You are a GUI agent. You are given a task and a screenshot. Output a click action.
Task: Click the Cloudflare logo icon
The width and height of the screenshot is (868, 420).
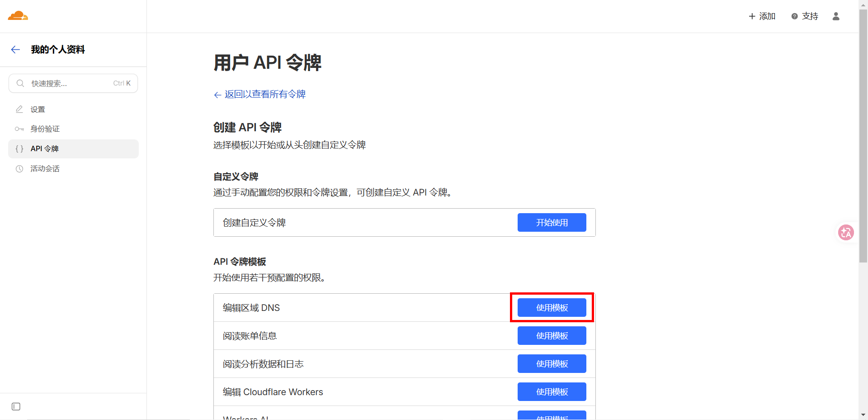tap(18, 16)
